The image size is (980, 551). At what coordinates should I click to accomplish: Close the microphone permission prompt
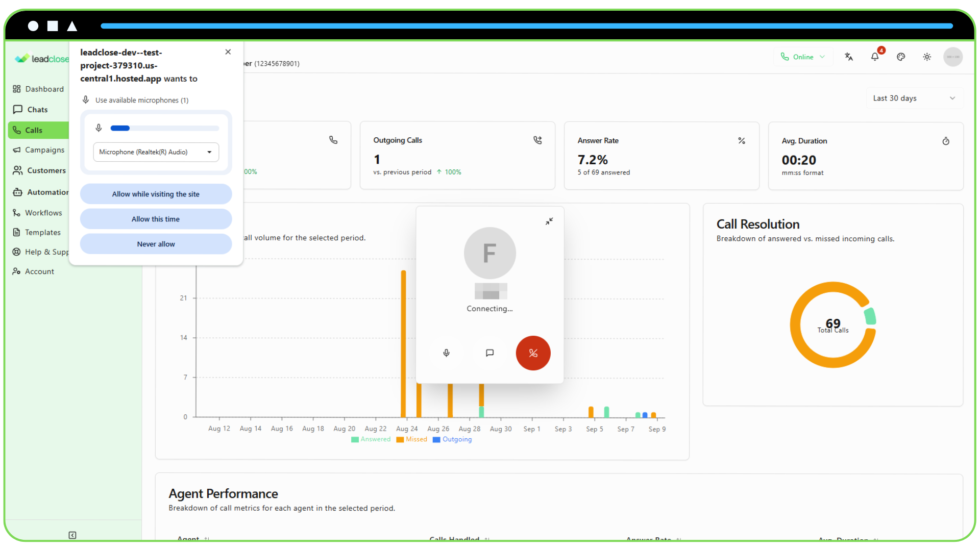point(228,52)
